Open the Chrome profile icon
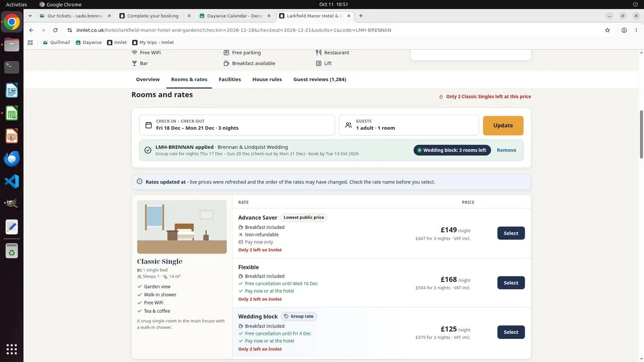 (x=624, y=30)
